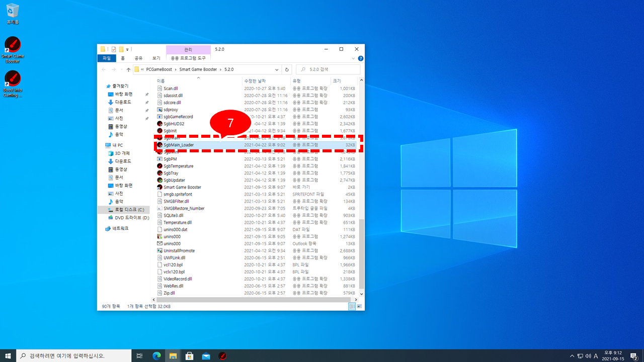Image resolution: width=644 pixels, height=362 pixels.
Task: Open the notification center icon
Action: tap(633, 356)
